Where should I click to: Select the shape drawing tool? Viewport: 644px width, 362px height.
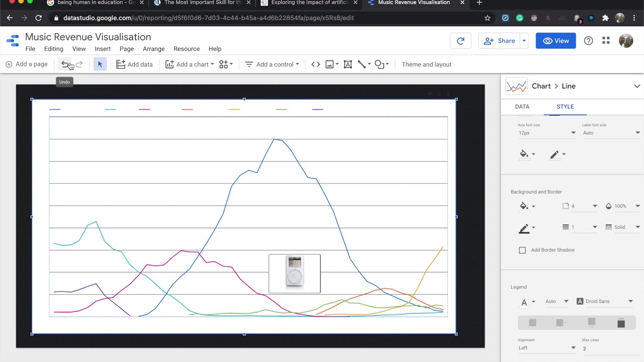(x=382, y=64)
